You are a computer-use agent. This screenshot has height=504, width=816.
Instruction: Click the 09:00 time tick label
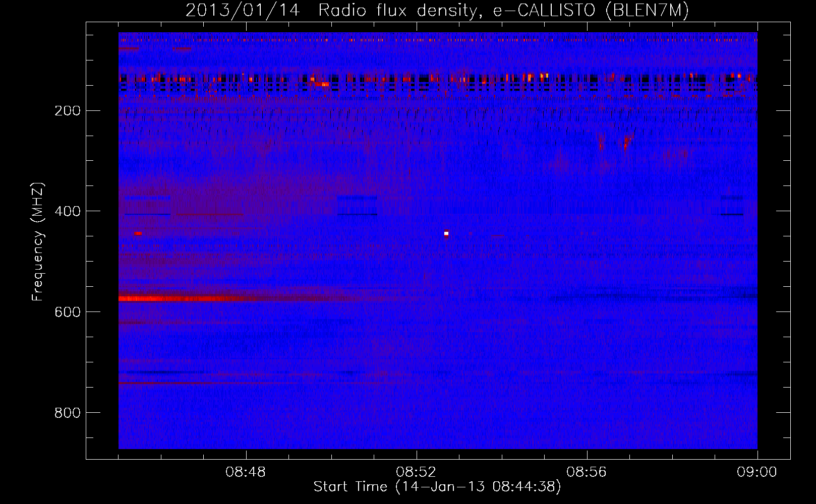757,472
